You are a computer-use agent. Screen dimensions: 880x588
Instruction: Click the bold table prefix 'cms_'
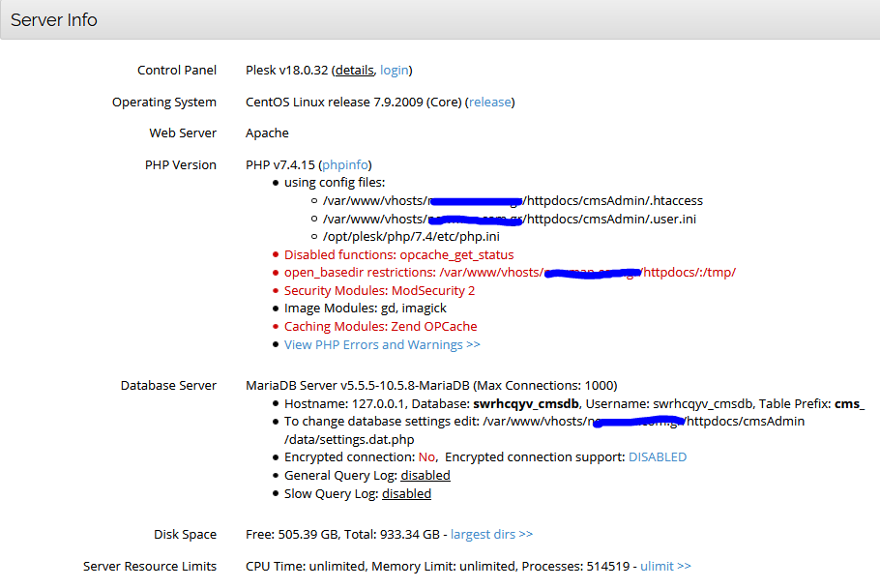pos(849,404)
